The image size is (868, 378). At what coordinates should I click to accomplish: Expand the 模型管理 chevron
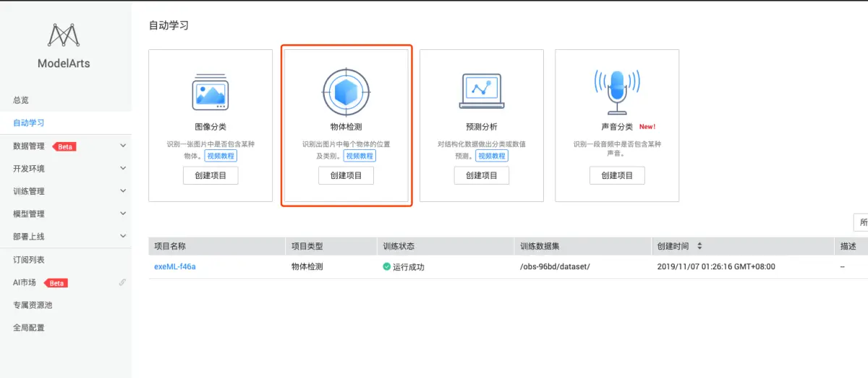122,214
